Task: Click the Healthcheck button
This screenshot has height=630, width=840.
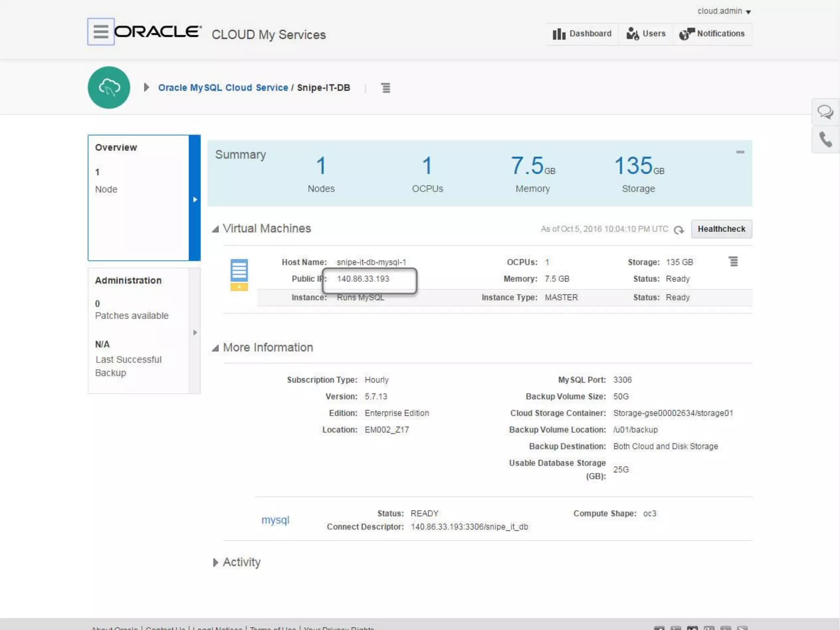Action: 721,229
